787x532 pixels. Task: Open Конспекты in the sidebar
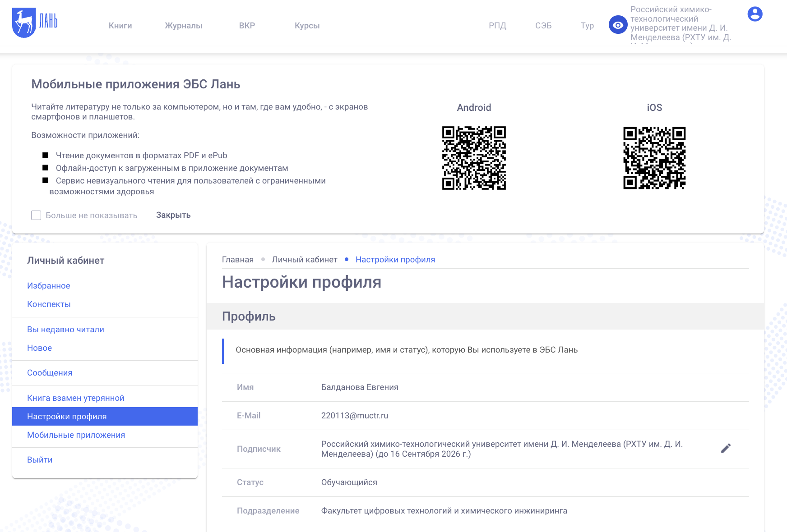(49, 304)
